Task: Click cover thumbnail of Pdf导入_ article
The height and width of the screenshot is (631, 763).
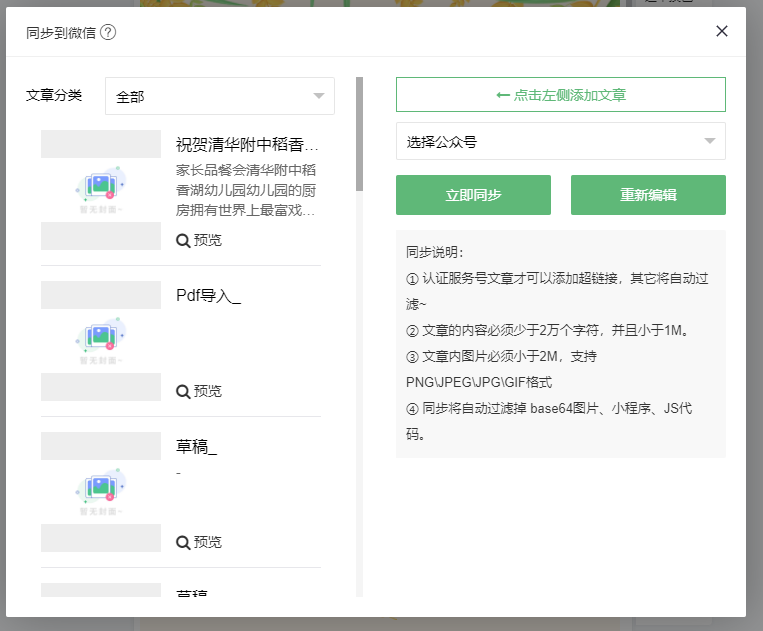Action: pyautogui.click(x=101, y=341)
